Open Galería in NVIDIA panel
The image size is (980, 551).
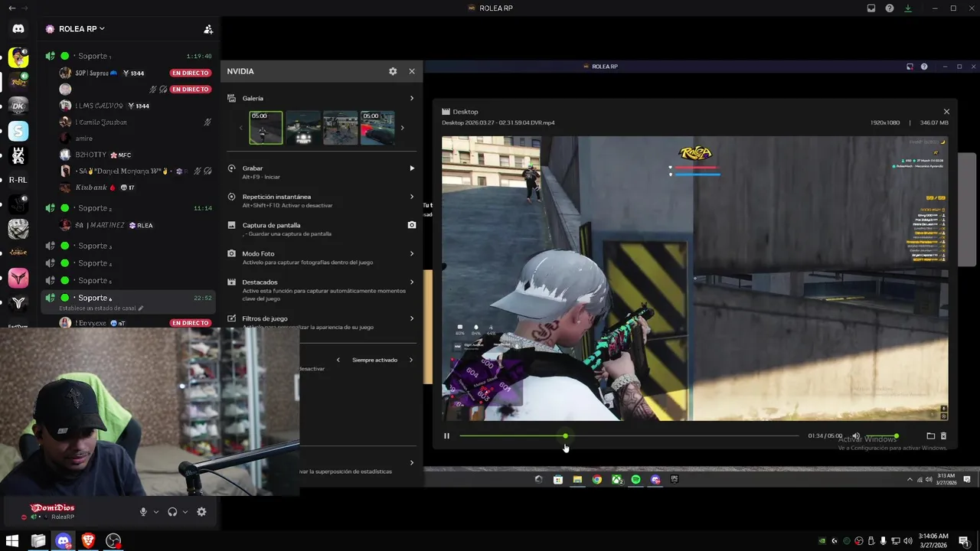pos(253,98)
